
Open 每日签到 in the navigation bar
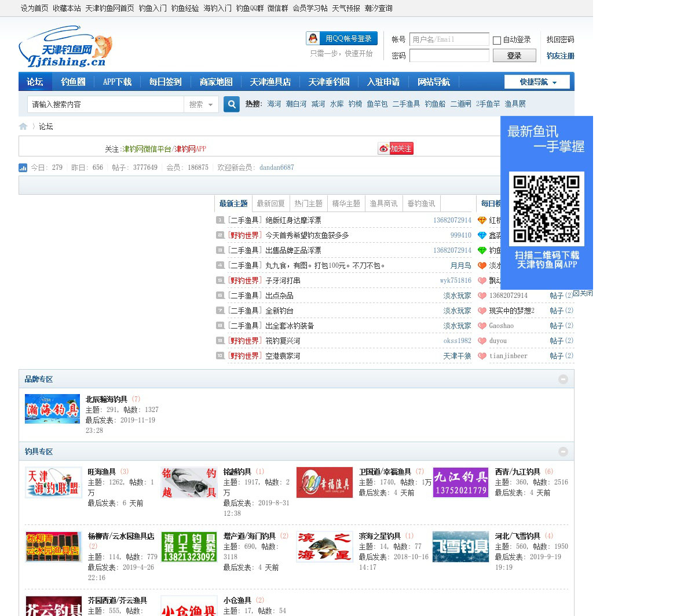point(165,82)
